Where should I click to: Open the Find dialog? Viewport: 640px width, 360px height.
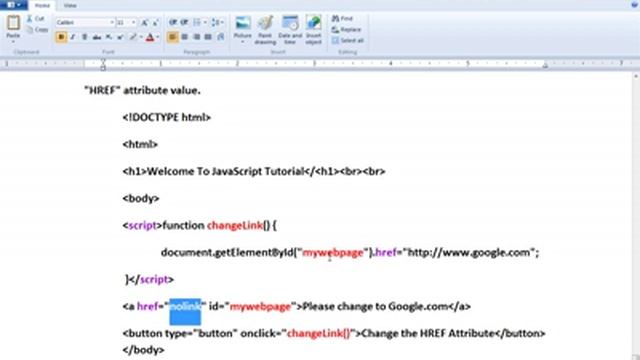click(342, 19)
